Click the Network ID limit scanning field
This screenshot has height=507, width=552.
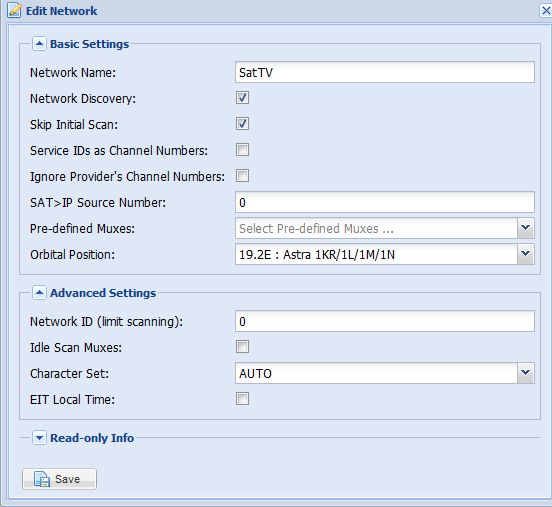pyautogui.click(x=385, y=321)
